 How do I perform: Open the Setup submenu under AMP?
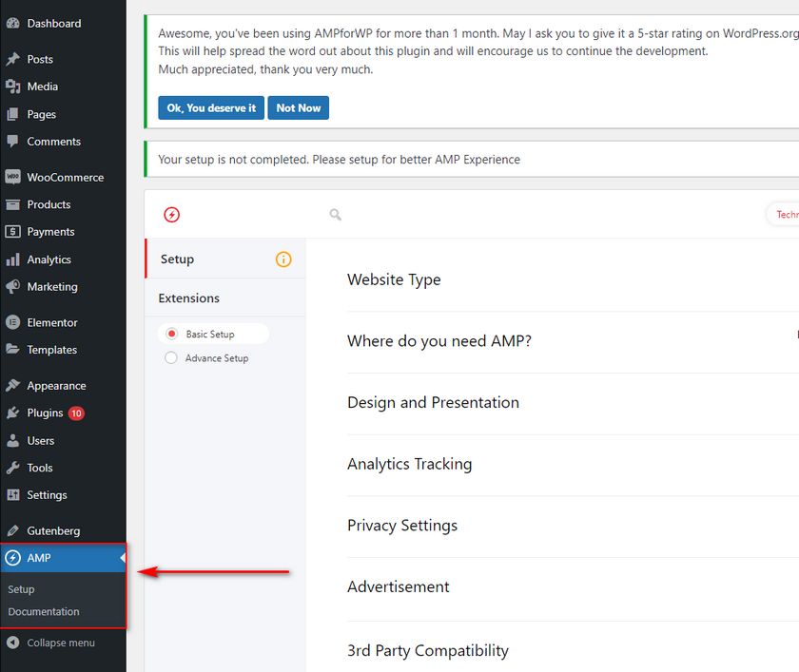click(x=21, y=589)
